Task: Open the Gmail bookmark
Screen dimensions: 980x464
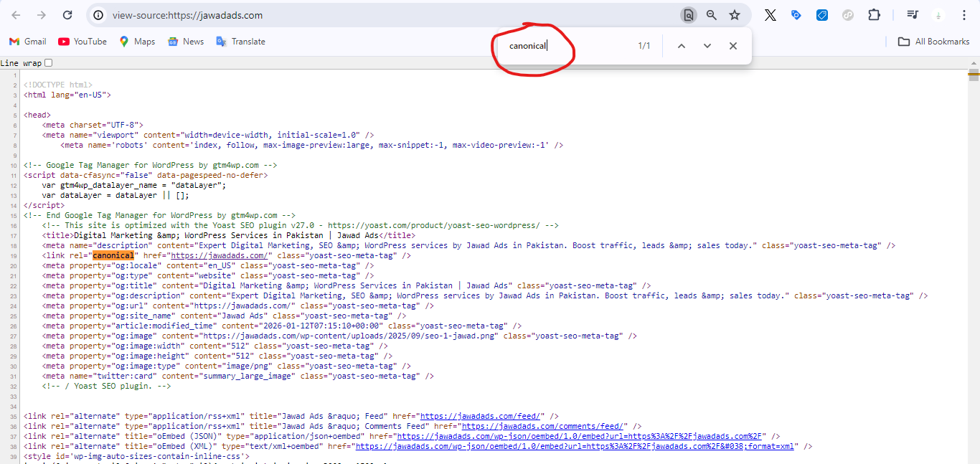Action: [27, 42]
